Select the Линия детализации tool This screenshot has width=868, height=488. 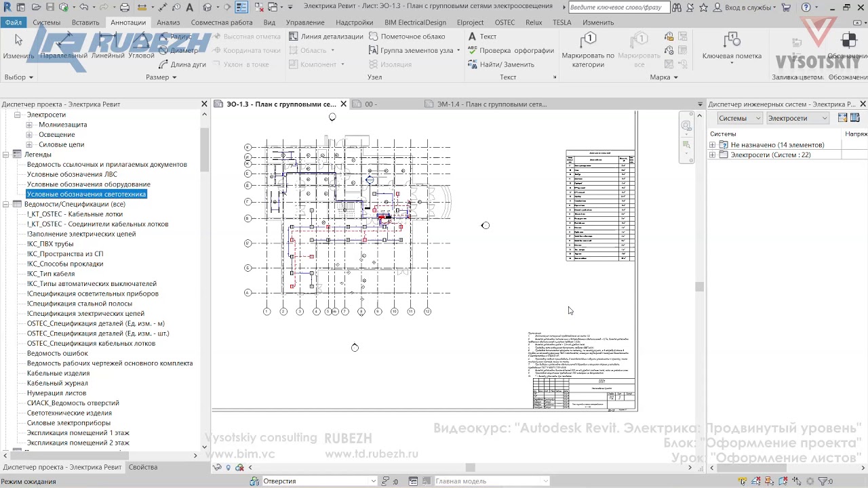(x=326, y=37)
